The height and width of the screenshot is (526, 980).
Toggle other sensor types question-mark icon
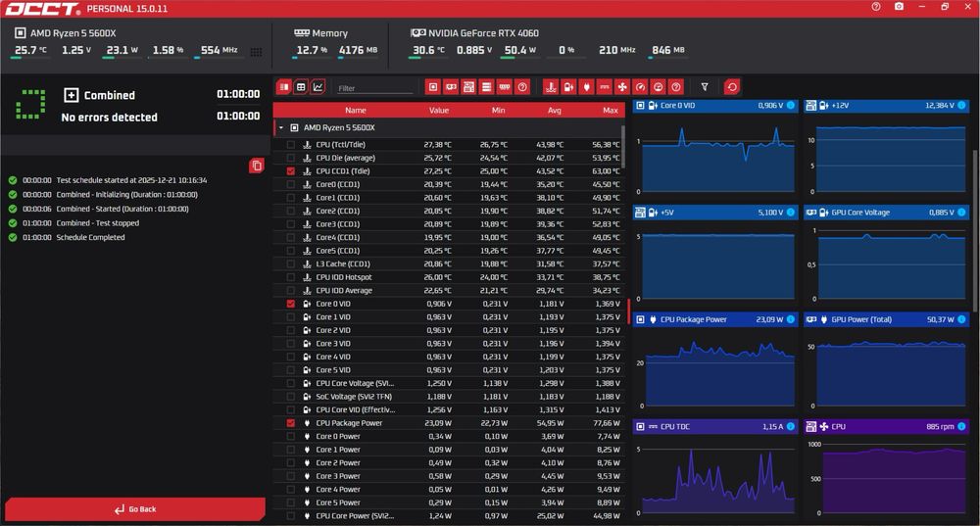[x=675, y=87]
